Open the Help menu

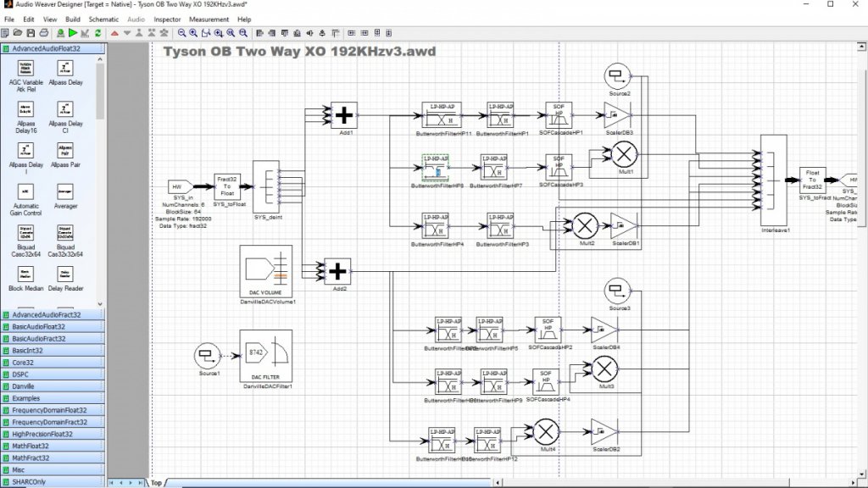[x=244, y=19]
